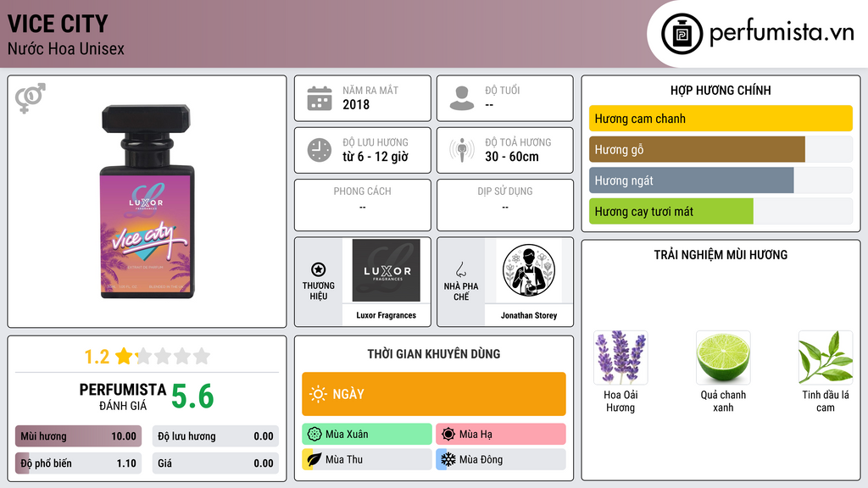This screenshot has width=868, height=488.
Task: Click the Vice City perfume bottle image
Action: click(x=147, y=202)
